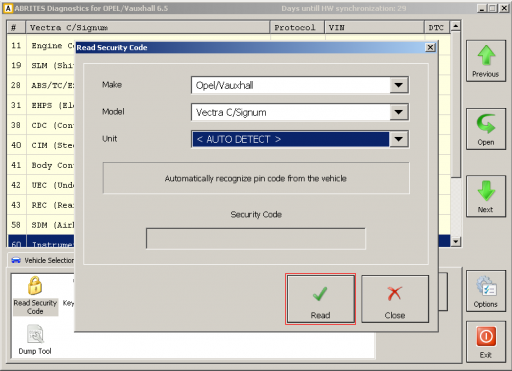This screenshot has width=512, height=371.
Task: Select the Read Security Code padlock icon
Action: point(35,295)
